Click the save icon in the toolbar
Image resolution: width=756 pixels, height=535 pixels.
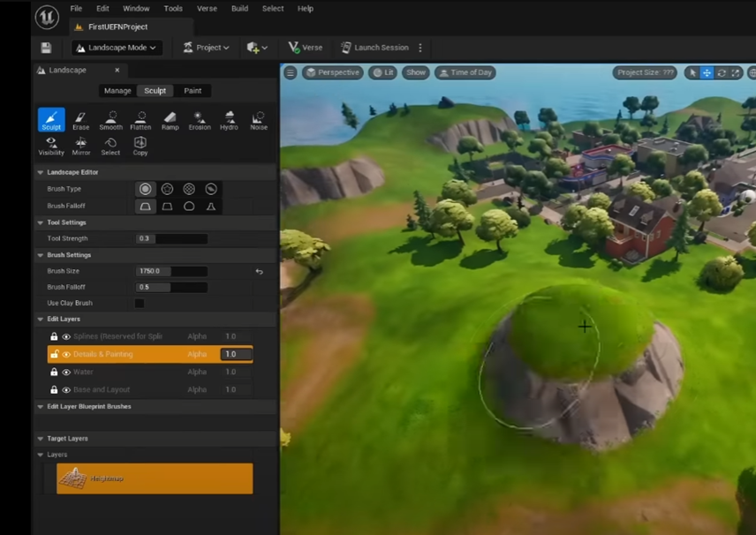[46, 48]
